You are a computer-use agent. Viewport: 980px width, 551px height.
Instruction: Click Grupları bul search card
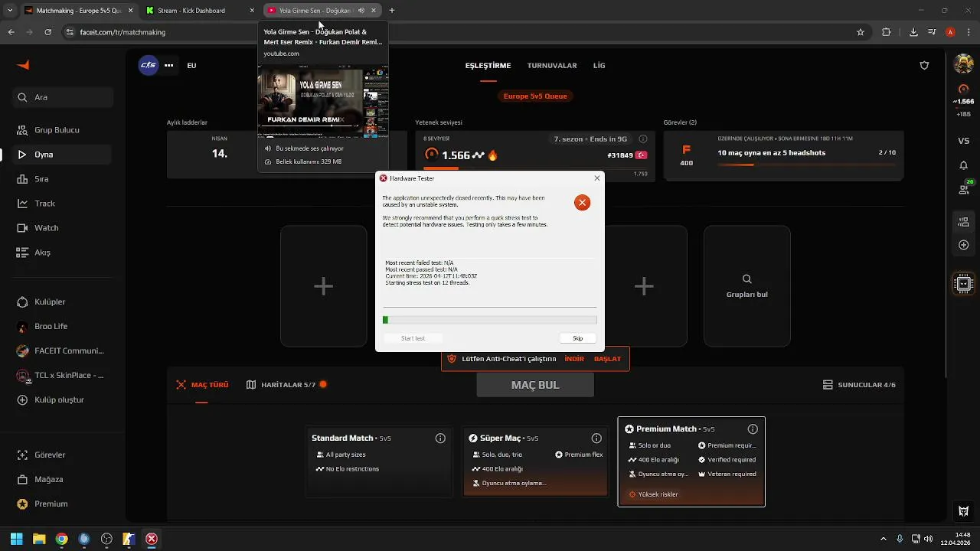tap(746, 286)
